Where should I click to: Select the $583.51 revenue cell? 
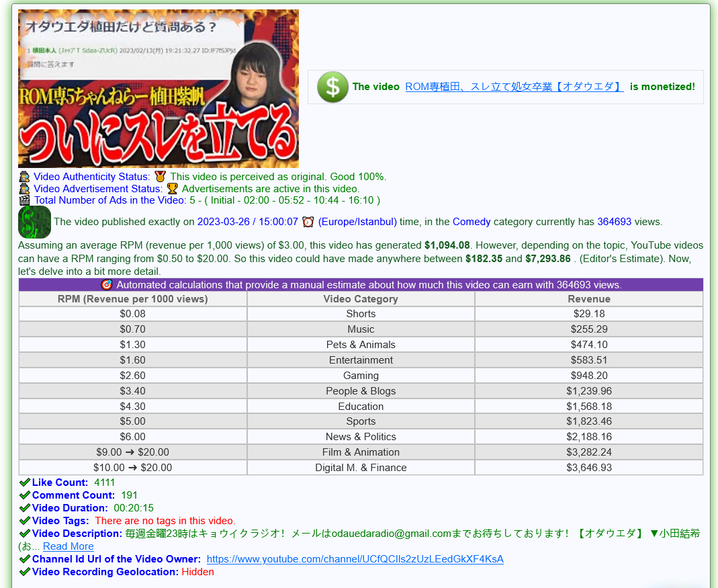(589, 360)
